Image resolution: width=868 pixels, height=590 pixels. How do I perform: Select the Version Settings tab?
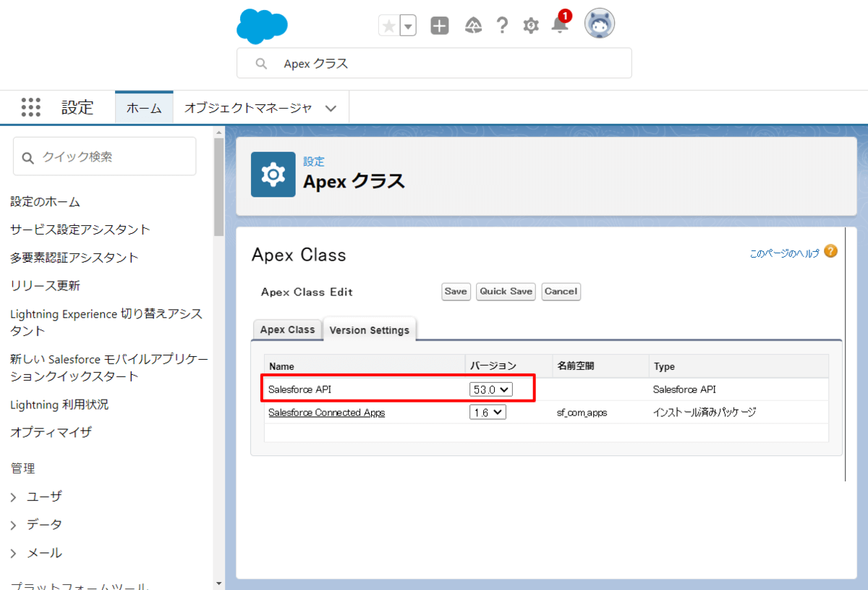point(370,330)
